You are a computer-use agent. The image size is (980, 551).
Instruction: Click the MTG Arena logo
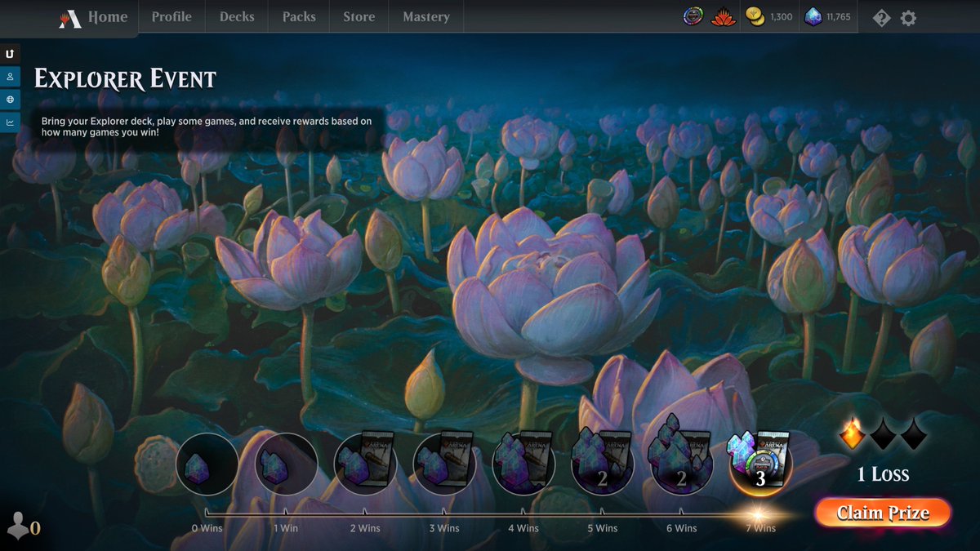coord(70,17)
